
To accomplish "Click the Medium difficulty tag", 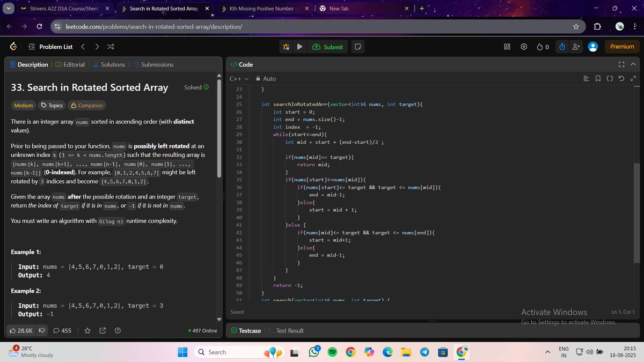I will coord(23,106).
